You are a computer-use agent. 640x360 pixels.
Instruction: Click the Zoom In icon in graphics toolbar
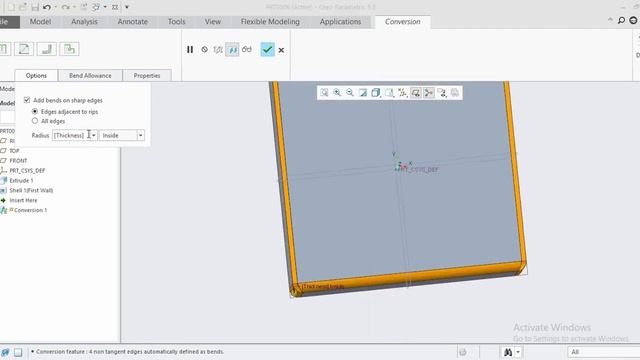tap(337, 93)
